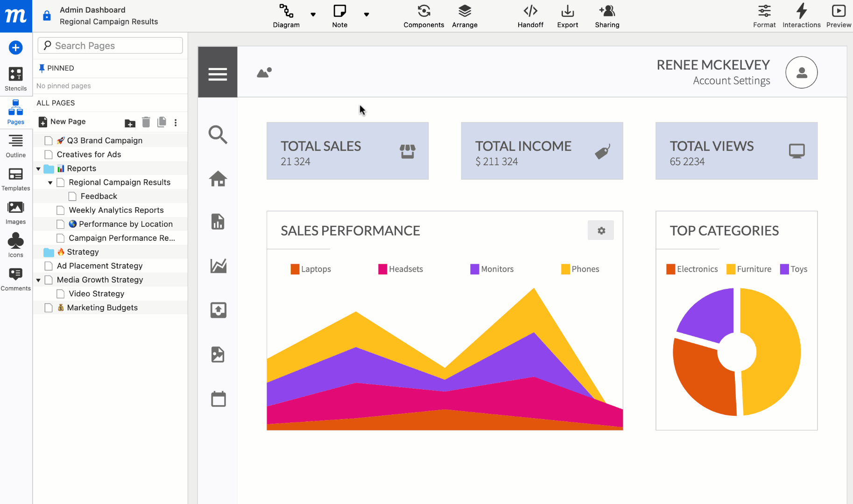The image size is (853, 504).
Task: Click the New Page button
Action: point(63,122)
